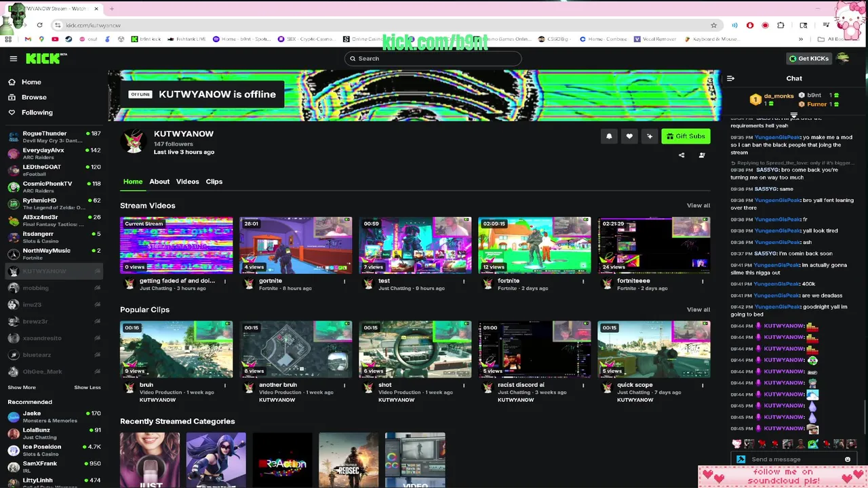
Task: Click View all for Stream Videos
Action: coord(698,205)
